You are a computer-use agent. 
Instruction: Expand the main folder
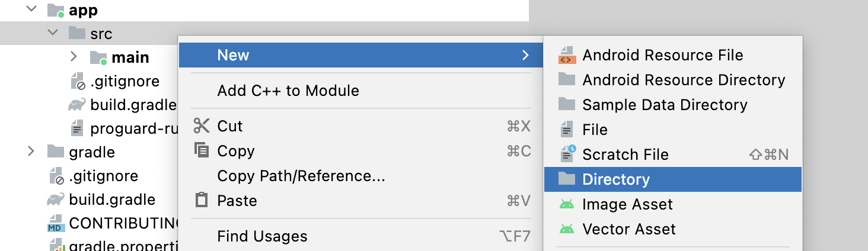coord(74,57)
